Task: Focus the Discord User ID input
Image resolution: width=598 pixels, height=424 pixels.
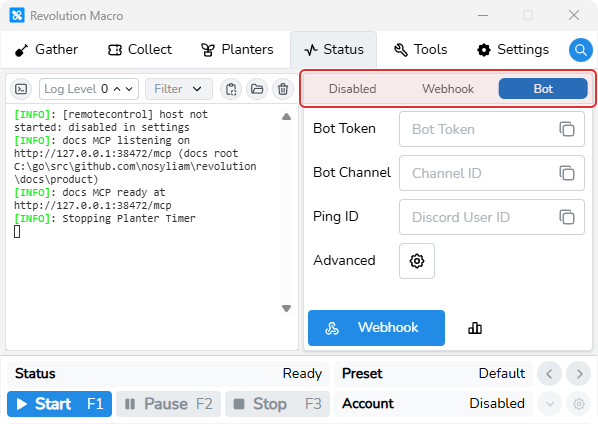Action: pos(492,217)
